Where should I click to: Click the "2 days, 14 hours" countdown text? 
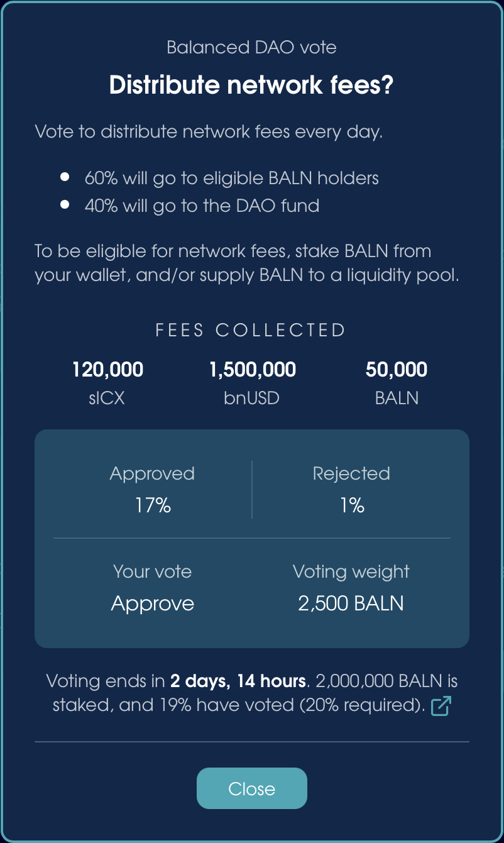point(238,681)
